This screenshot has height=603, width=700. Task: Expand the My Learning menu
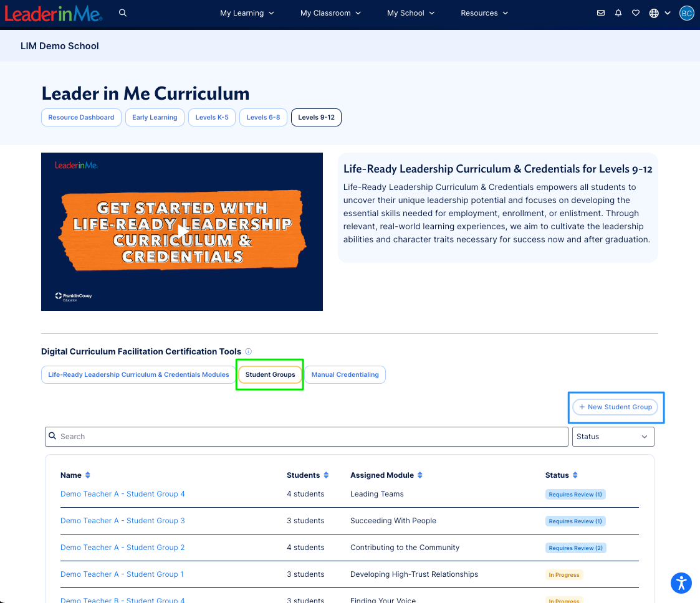pyautogui.click(x=247, y=13)
